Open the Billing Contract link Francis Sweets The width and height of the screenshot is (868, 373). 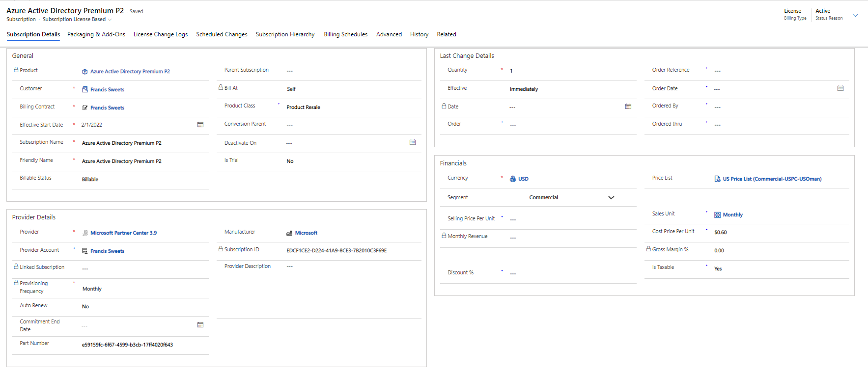[x=108, y=108]
